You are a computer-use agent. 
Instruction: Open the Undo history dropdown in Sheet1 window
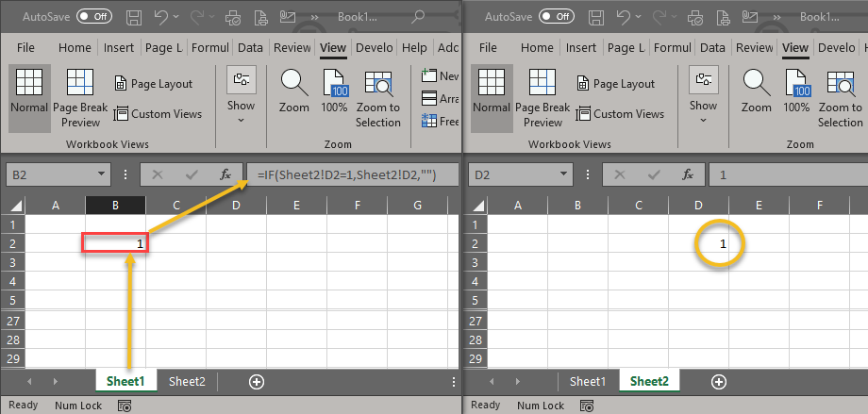click(176, 18)
